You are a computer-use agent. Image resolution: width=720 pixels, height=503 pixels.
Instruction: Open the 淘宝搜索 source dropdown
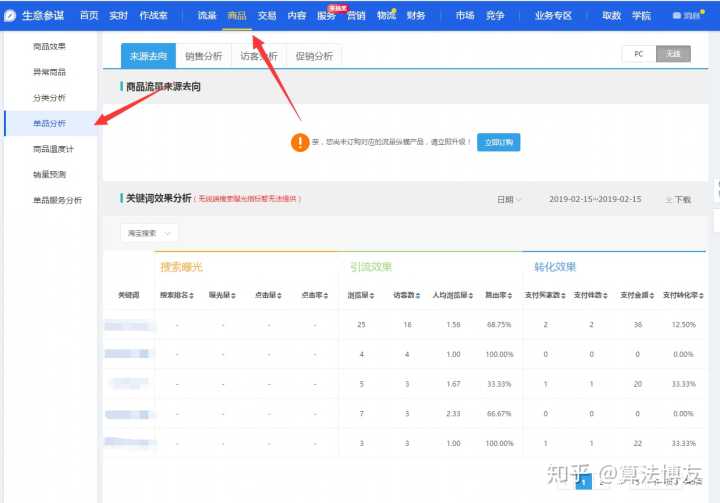coord(149,233)
